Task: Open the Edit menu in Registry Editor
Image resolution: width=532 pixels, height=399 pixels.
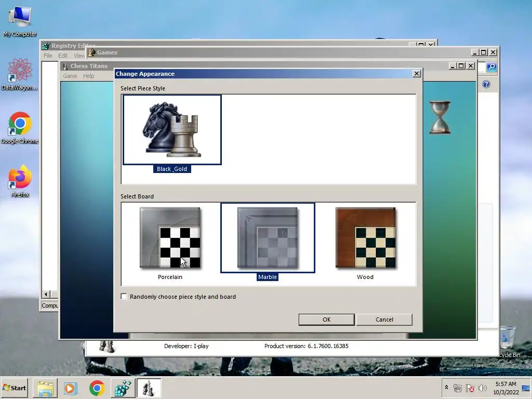Action: 63,56
